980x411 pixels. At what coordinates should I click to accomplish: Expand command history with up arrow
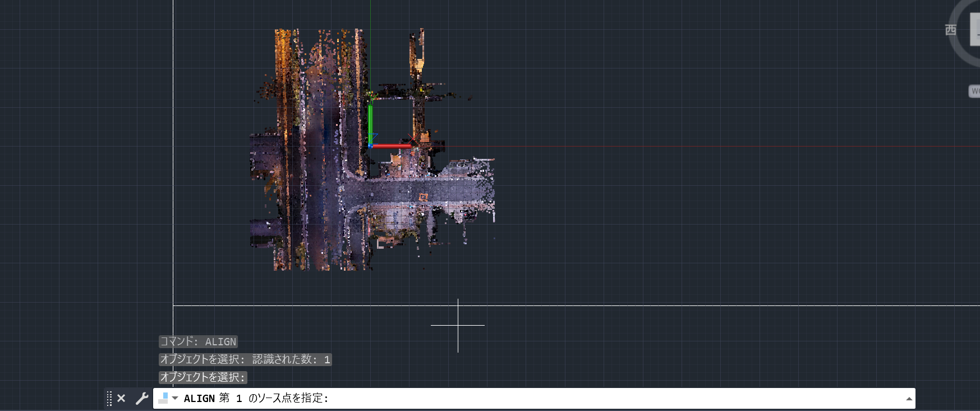pos(909,399)
